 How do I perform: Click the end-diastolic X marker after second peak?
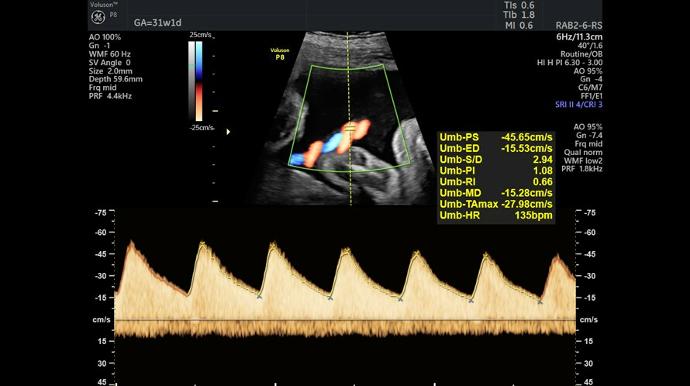pyautogui.click(x=330, y=298)
